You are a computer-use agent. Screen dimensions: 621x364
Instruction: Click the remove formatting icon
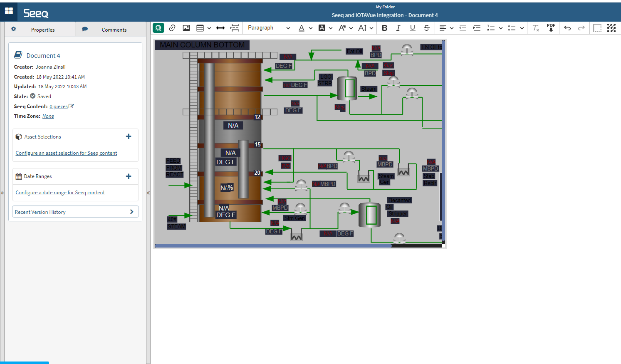(535, 28)
